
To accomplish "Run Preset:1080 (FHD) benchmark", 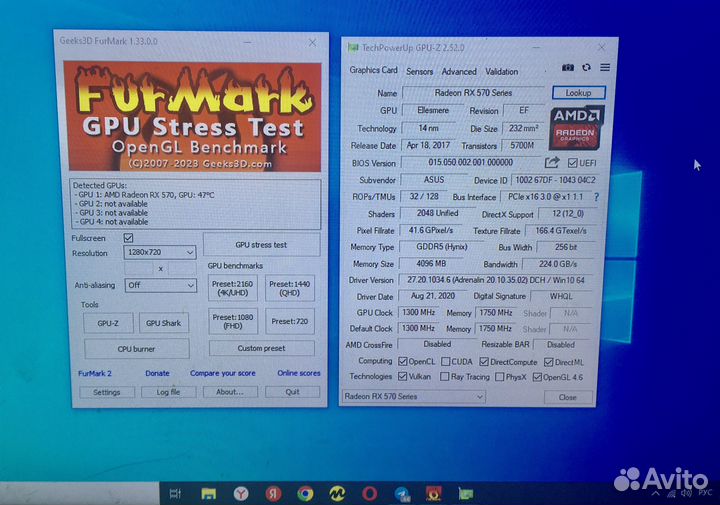I will (x=233, y=321).
